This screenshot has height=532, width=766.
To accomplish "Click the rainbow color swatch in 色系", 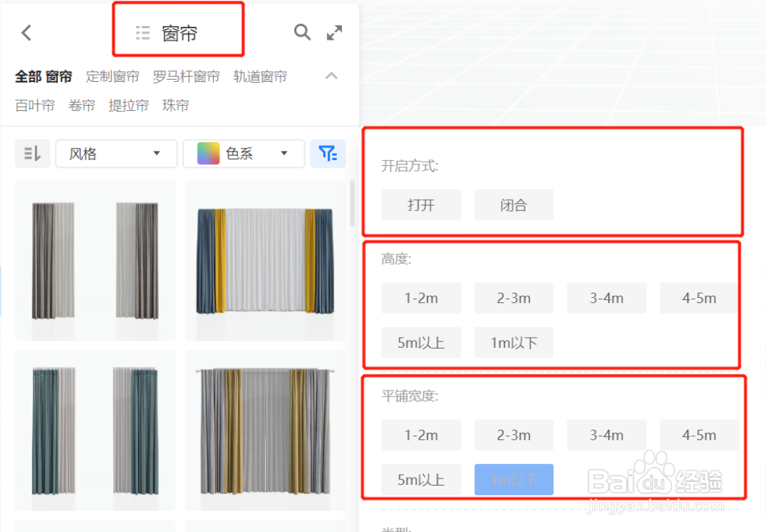I will (208, 154).
